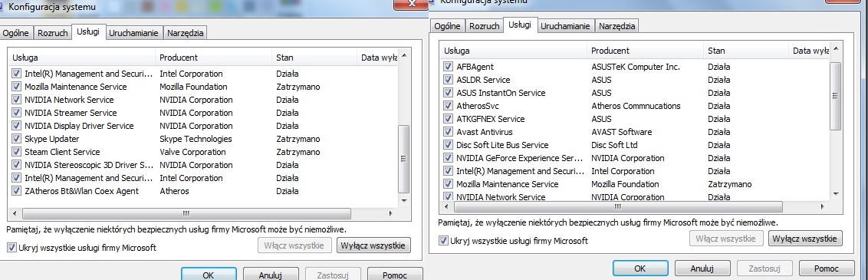The image size is (868, 280).
Task: Click Anuluj in window listing Skype Updater
Action: point(271,275)
